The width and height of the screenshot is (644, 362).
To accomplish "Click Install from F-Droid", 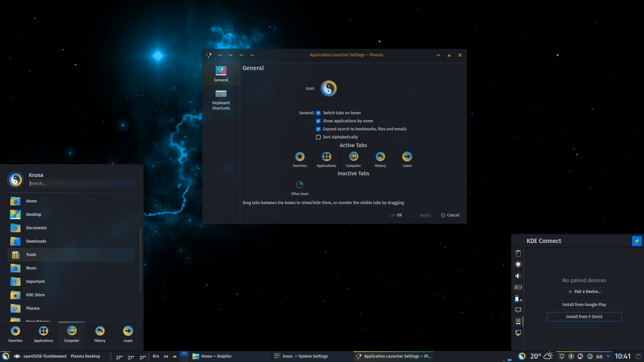I will [x=584, y=317].
